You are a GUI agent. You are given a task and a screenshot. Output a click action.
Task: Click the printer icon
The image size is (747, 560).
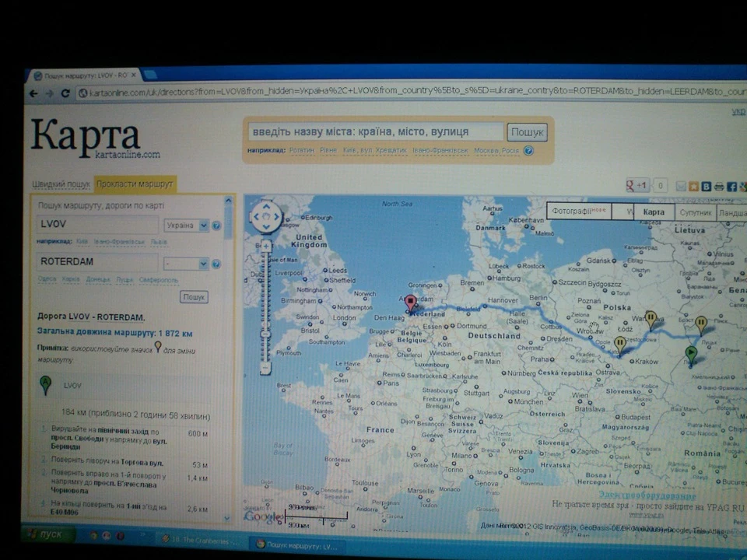point(719,186)
